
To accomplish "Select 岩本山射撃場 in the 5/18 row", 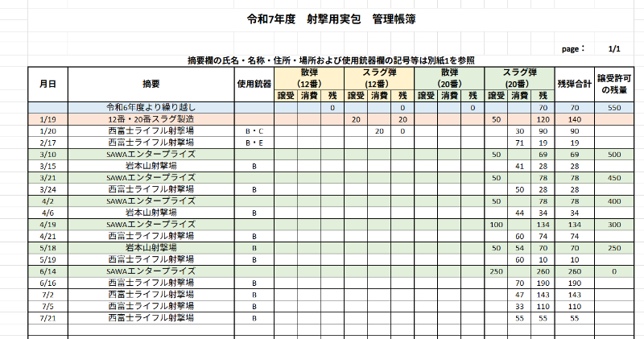I will (151, 248).
